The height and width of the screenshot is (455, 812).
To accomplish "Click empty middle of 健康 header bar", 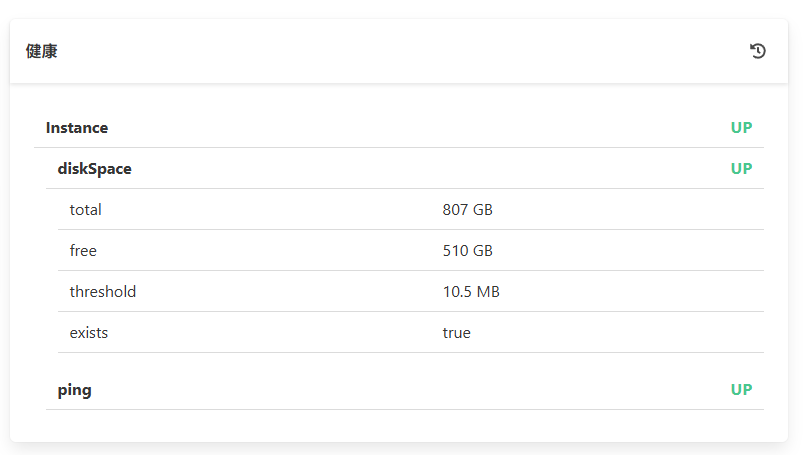I will (400, 51).
